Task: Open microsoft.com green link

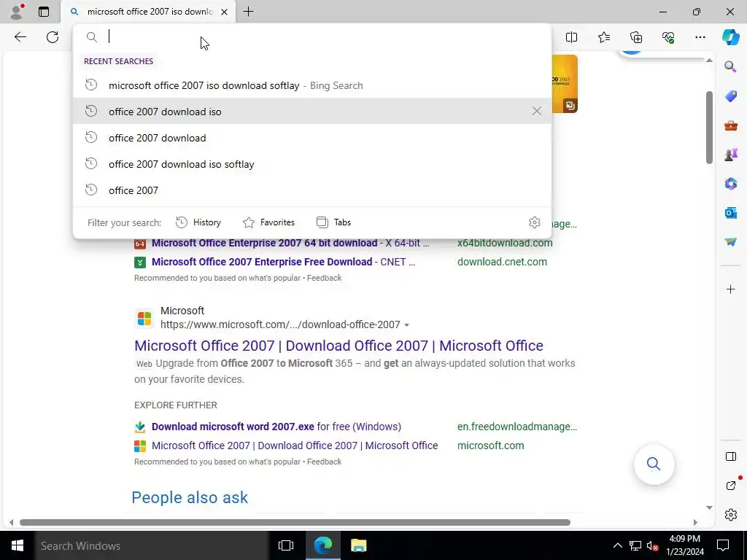Action: (490, 446)
